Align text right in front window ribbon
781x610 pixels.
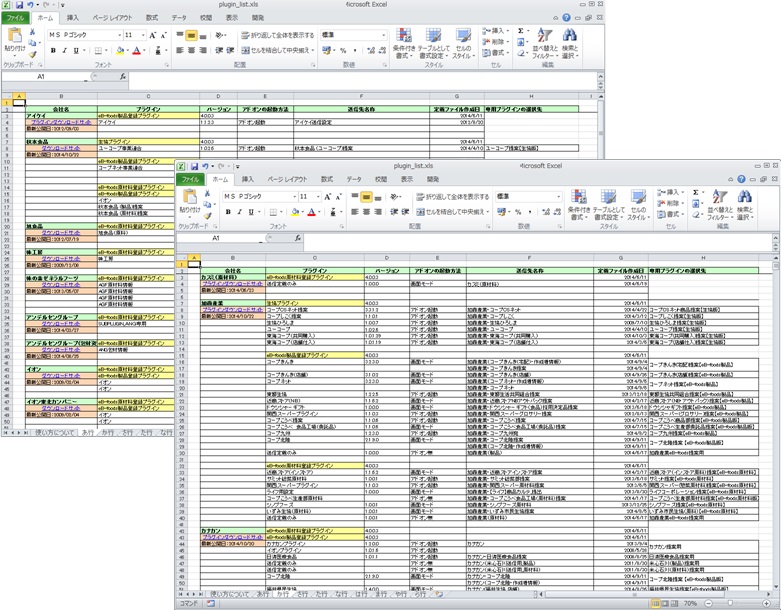tap(378, 212)
